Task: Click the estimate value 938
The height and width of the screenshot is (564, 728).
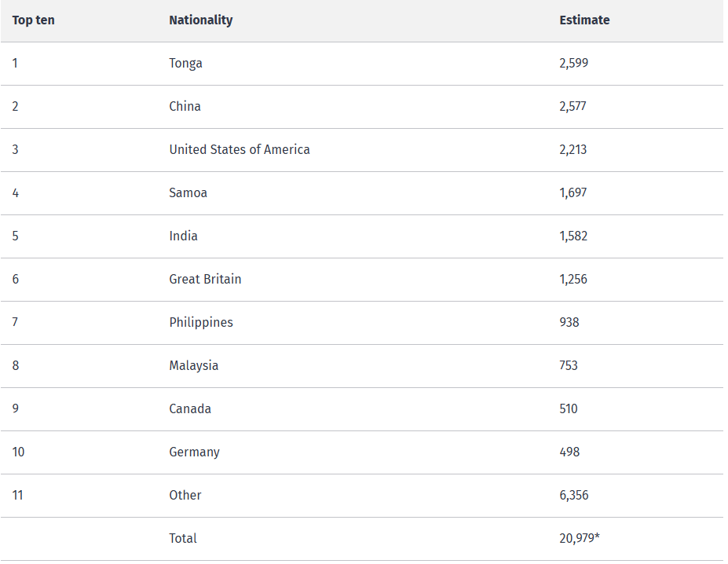Action: pyautogui.click(x=569, y=322)
